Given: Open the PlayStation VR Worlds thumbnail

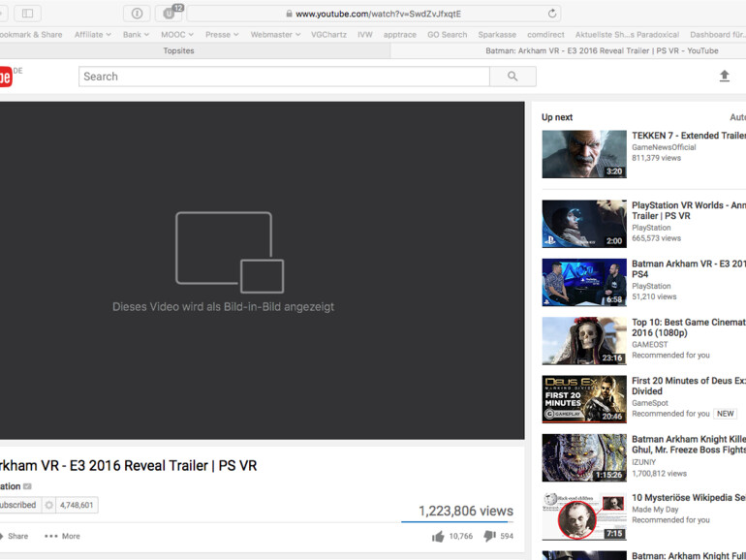Looking at the screenshot, I should (x=584, y=224).
